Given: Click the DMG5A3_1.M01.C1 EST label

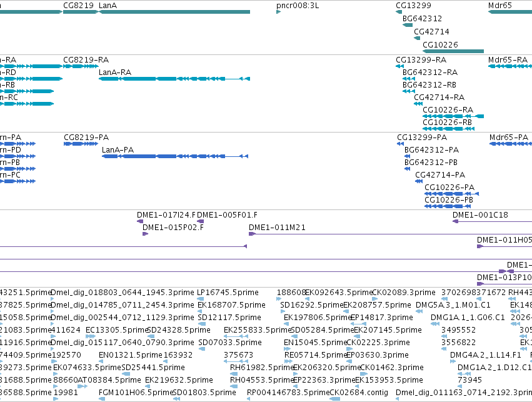Looking at the screenshot, I should pyautogui.click(x=453, y=305).
